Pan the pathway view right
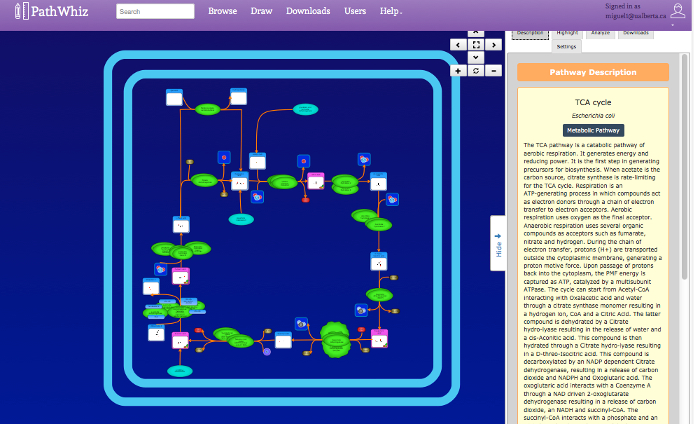 [494, 45]
